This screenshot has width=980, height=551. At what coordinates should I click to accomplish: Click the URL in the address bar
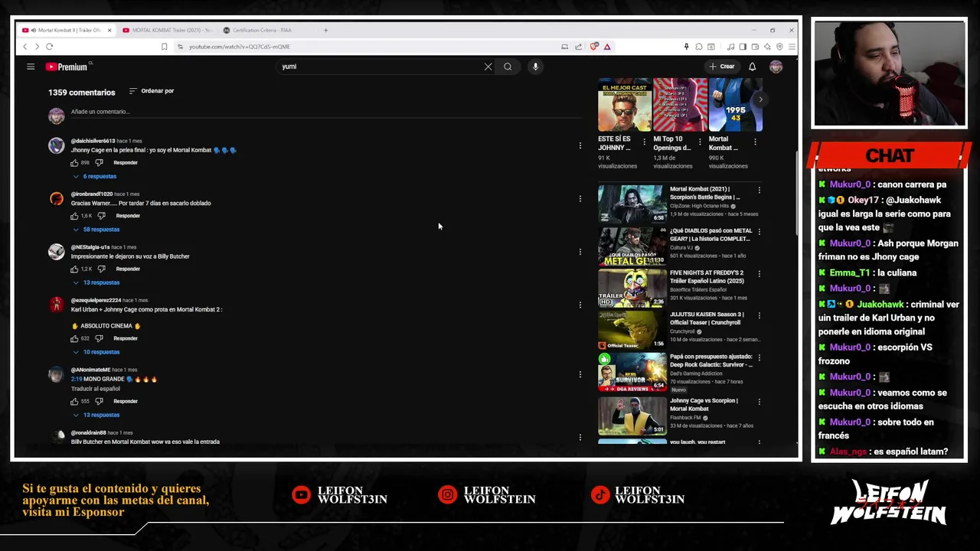pyautogui.click(x=240, y=47)
